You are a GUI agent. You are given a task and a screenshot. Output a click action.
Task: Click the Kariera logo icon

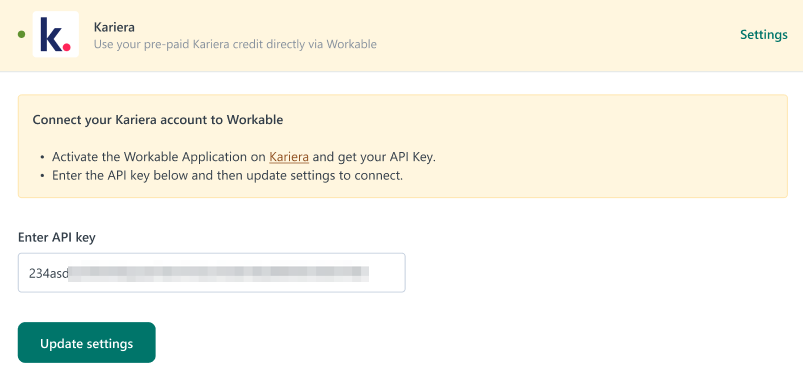(x=55, y=34)
